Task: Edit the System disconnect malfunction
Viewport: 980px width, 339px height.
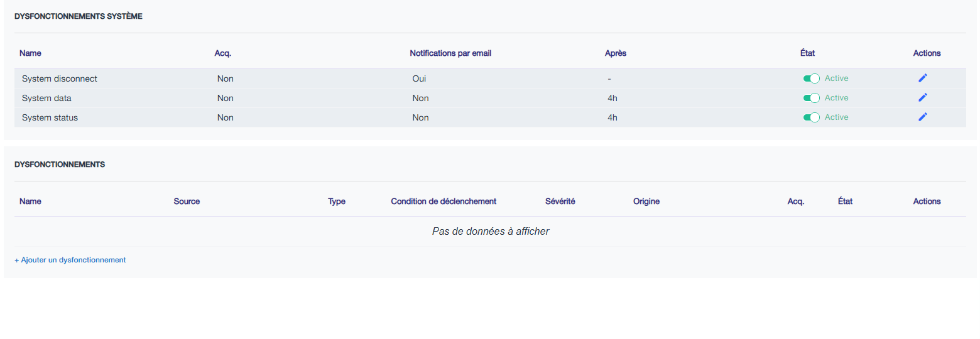Action: 922,78
